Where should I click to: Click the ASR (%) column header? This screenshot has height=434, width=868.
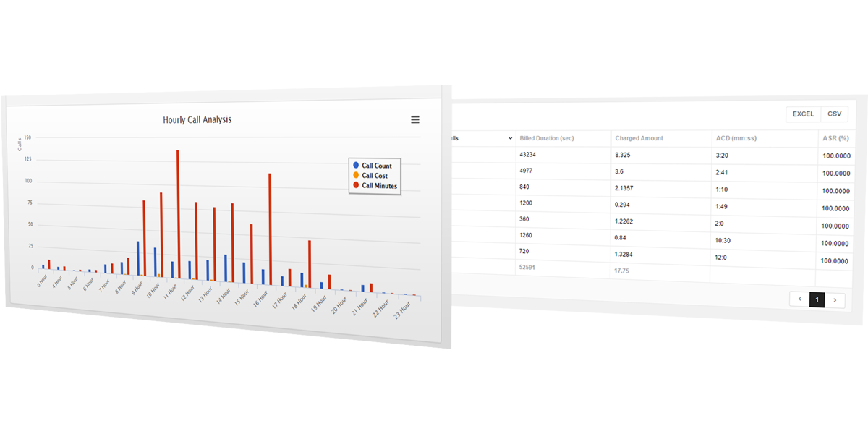pyautogui.click(x=835, y=137)
